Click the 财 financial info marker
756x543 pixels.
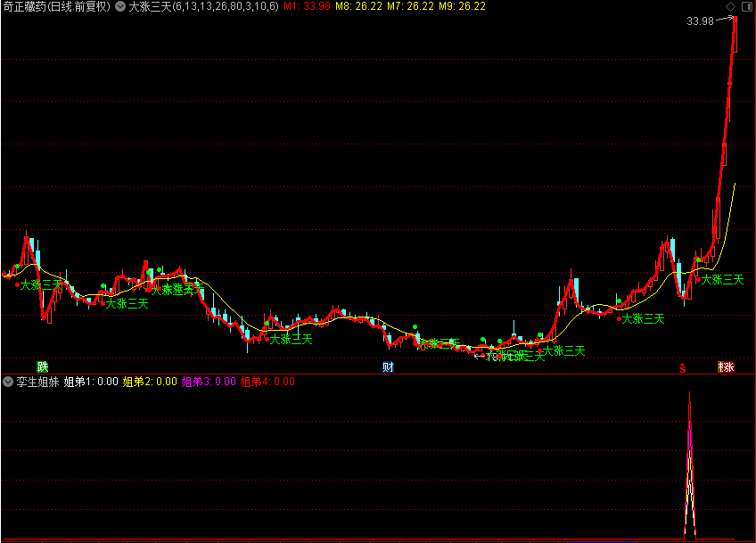388,366
